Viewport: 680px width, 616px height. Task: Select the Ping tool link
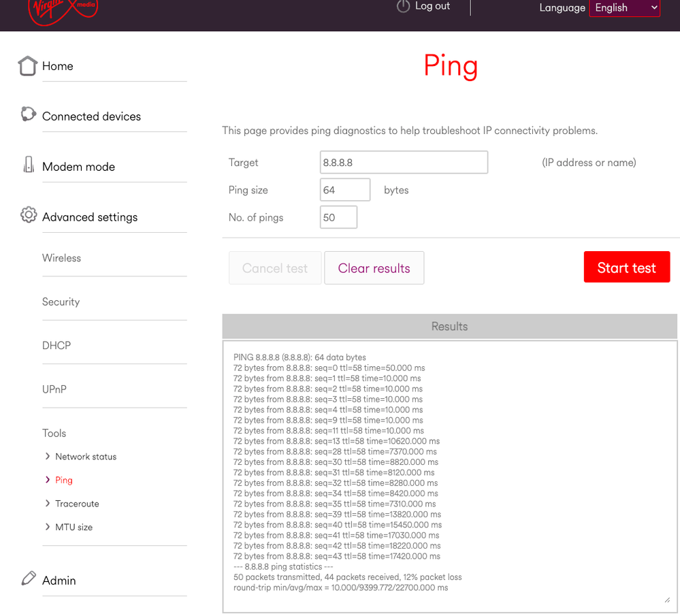(64, 480)
